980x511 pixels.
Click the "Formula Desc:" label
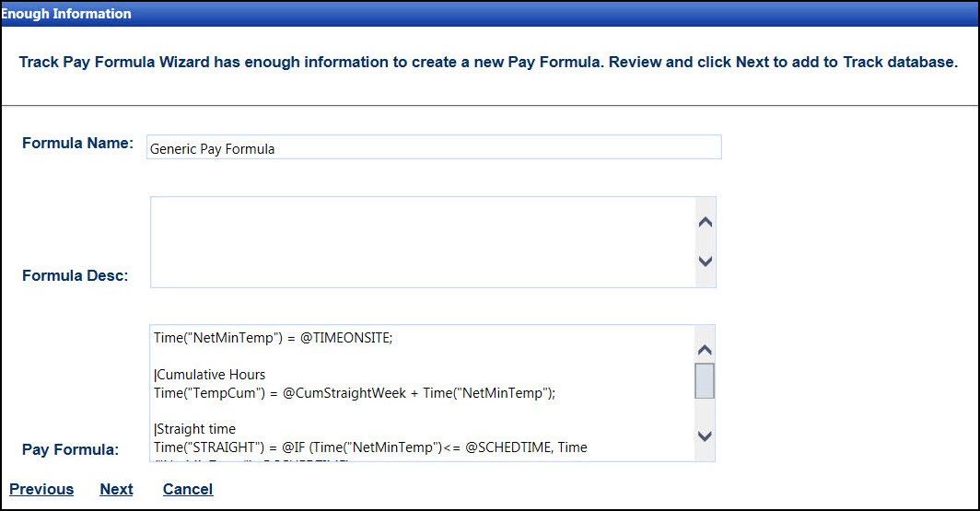(76, 275)
